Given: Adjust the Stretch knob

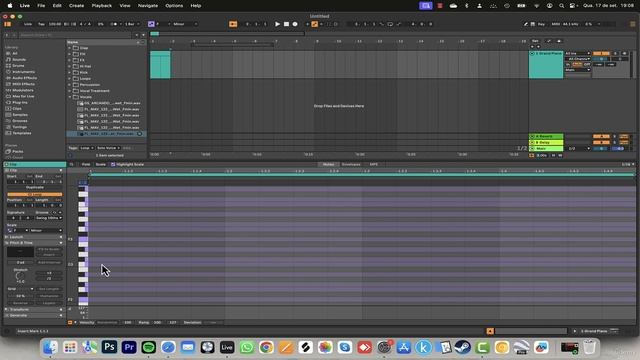Looking at the screenshot, I should [x=20, y=276].
